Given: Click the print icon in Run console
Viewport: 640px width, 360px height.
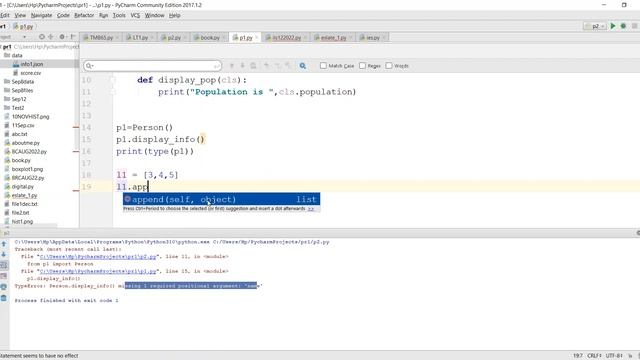Looking at the screenshot, I should pos(4,287).
